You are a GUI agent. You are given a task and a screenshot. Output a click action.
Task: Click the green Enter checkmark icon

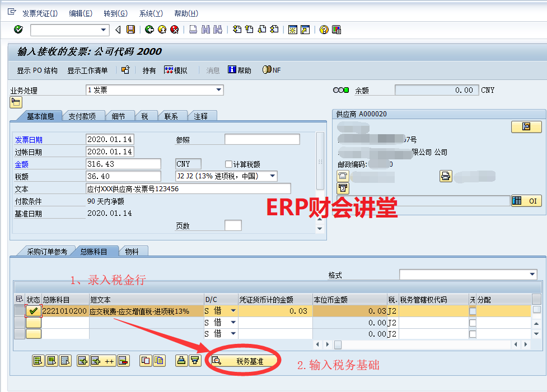18,30
